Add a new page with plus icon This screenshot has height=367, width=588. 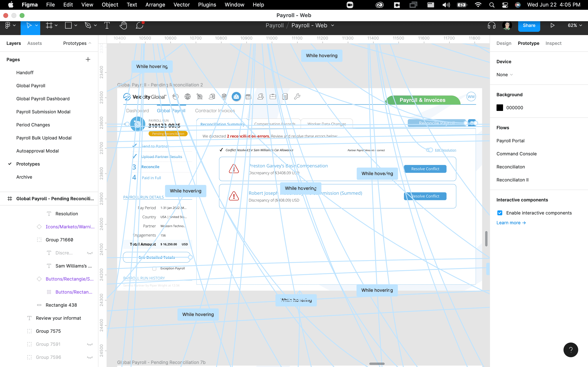click(88, 60)
